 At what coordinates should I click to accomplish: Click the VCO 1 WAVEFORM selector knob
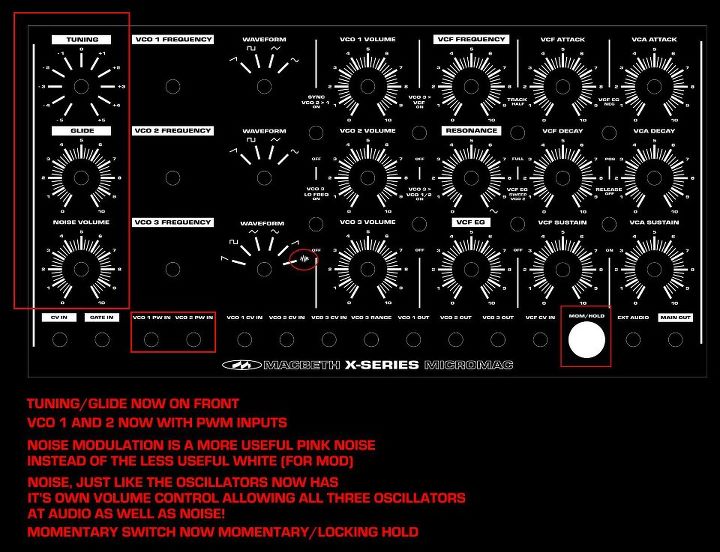[x=264, y=86]
